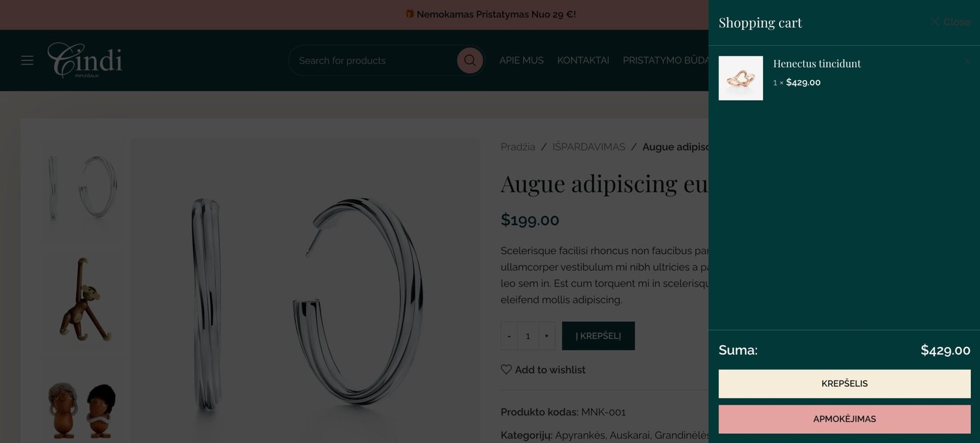Click the Cindi logo
This screenshot has height=443, width=980.
point(85,60)
